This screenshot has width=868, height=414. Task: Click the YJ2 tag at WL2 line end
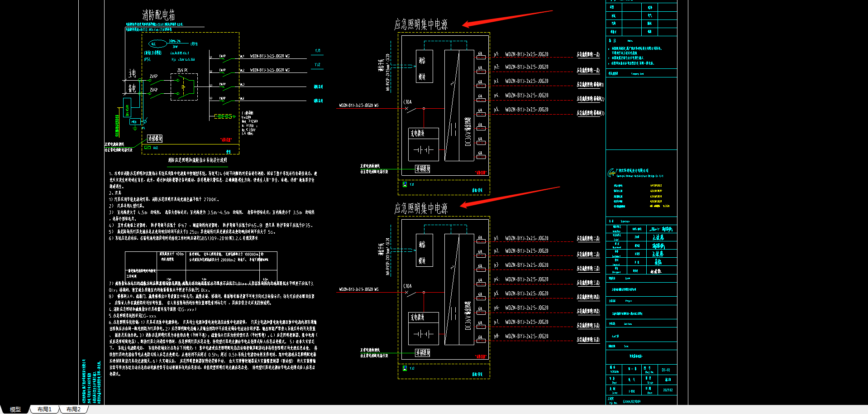(x=318, y=65)
